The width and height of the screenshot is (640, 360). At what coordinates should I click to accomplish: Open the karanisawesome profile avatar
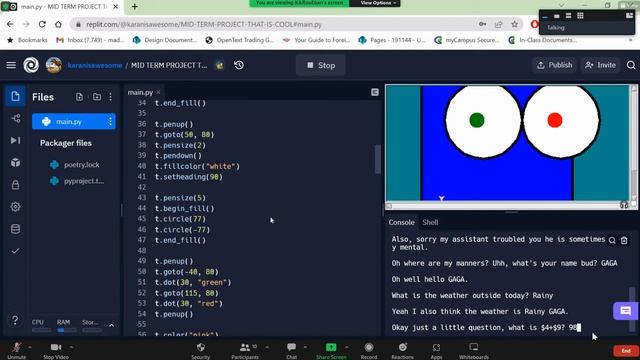(x=53, y=65)
